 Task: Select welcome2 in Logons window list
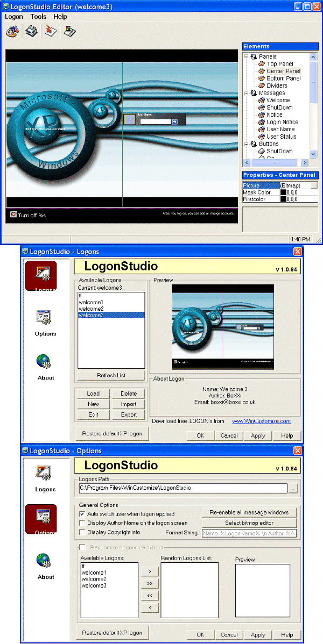pos(111,309)
